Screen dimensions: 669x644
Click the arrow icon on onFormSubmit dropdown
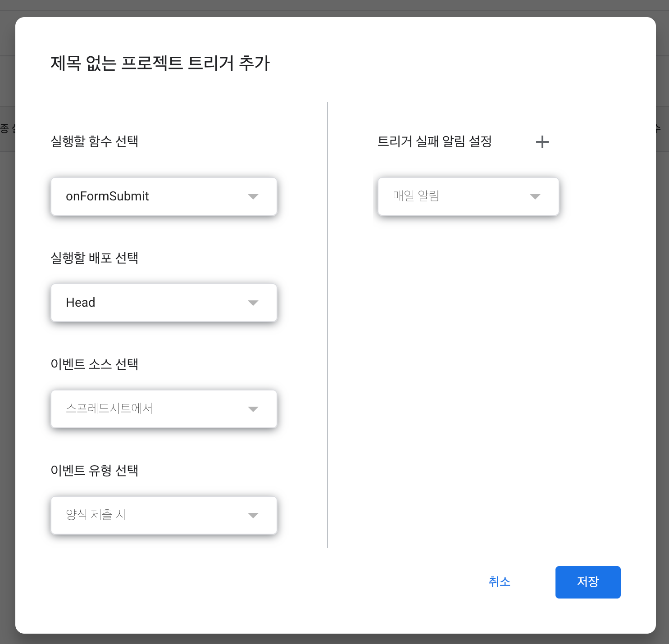(x=253, y=196)
